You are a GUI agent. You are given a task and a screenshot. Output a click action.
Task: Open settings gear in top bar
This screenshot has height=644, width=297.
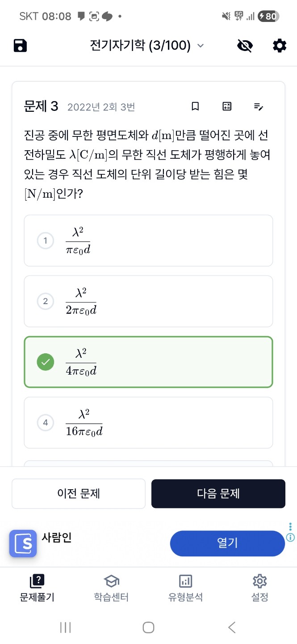(x=280, y=46)
